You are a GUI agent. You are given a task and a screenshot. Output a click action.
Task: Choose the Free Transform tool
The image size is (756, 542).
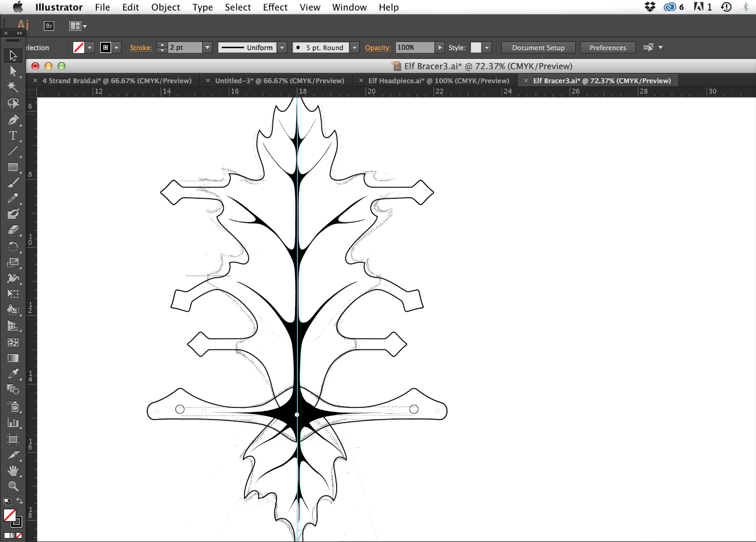[13, 294]
